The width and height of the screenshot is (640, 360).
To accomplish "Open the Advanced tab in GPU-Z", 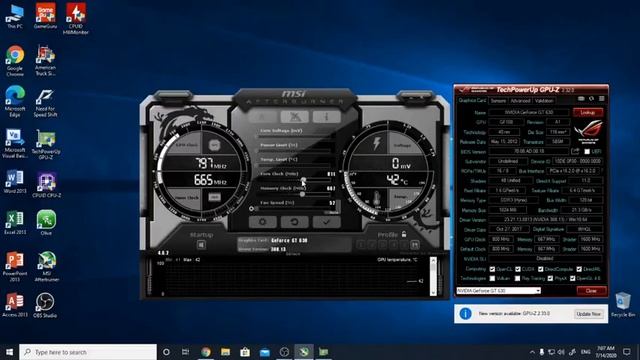I will click(520, 100).
